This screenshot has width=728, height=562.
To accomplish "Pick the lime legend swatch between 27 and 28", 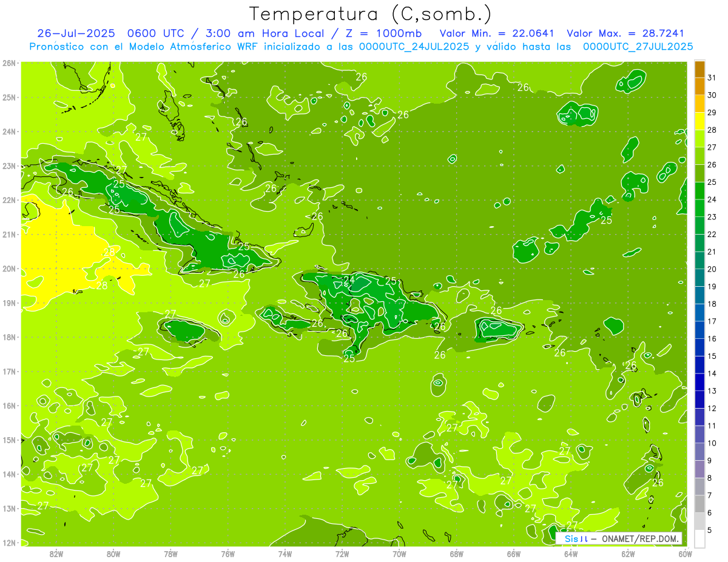I will [699, 139].
